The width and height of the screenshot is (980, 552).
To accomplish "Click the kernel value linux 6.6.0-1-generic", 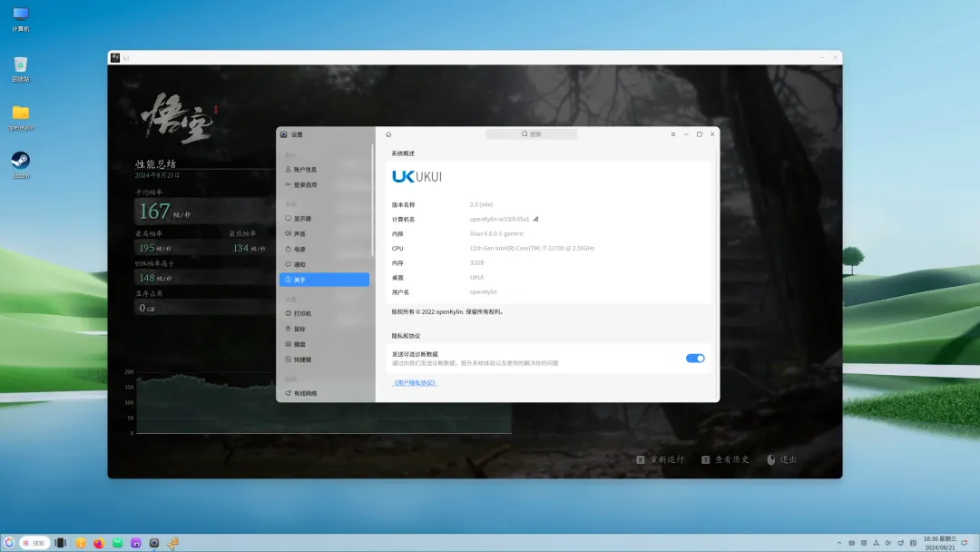I will (497, 234).
